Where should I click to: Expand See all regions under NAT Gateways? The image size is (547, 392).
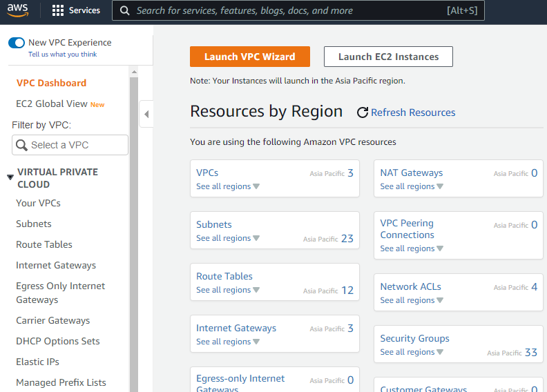pyautogui.click(x=412, y=186)
